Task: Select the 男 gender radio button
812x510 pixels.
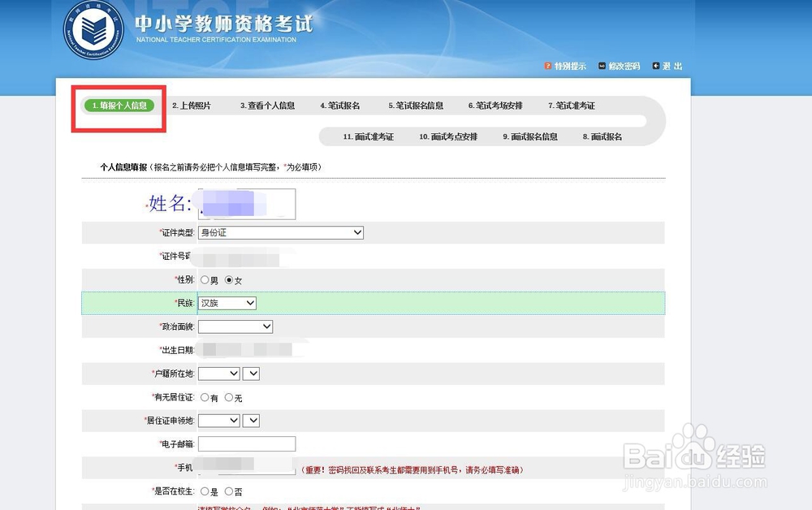Action: pos(205,279)
